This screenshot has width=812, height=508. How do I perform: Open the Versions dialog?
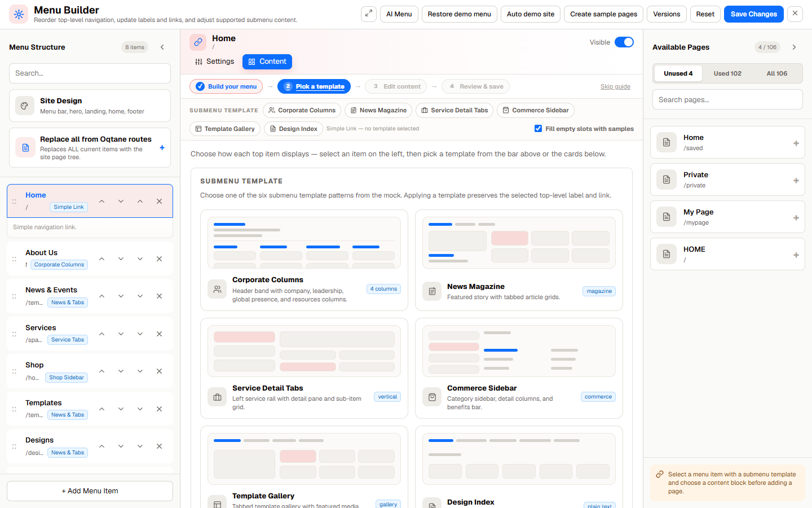pyautogui.click(x=667, y=14)
